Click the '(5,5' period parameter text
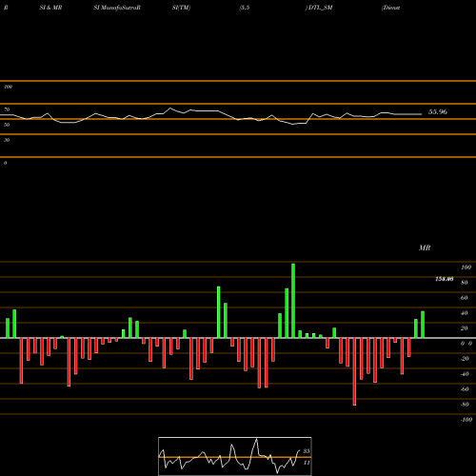The height and width of the screenshot is (476, 476). 245,8
